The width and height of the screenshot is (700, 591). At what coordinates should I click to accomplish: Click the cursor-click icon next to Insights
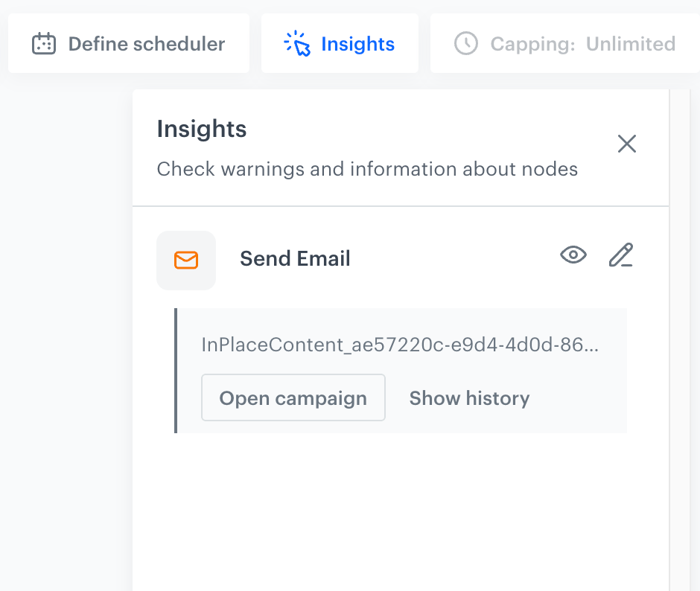[297, 44]
